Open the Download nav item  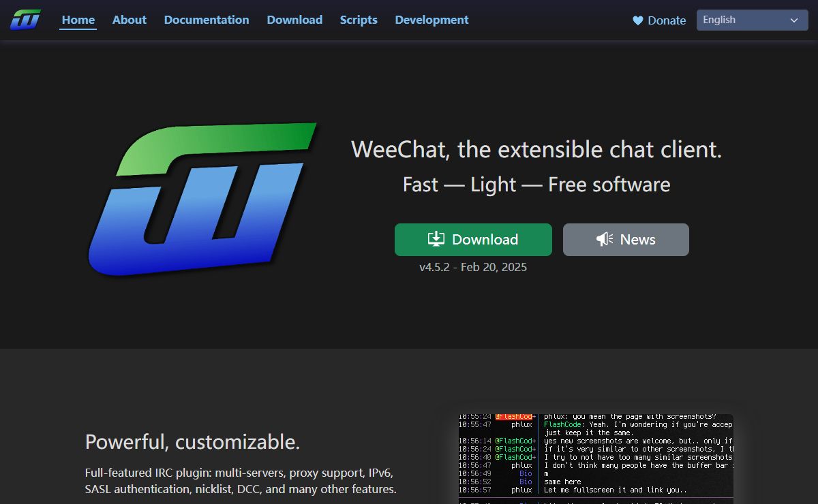tap(294, 20)
